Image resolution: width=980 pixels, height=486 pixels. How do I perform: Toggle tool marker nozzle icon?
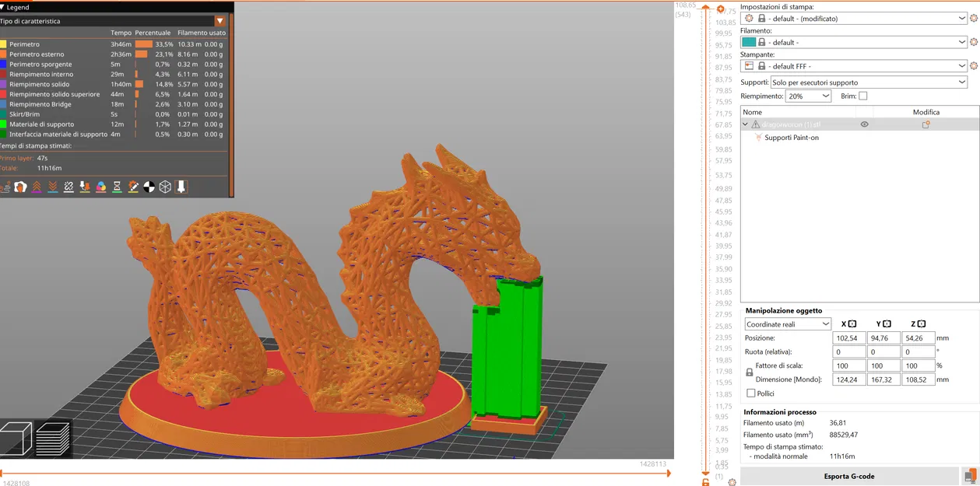click(181, 187)
